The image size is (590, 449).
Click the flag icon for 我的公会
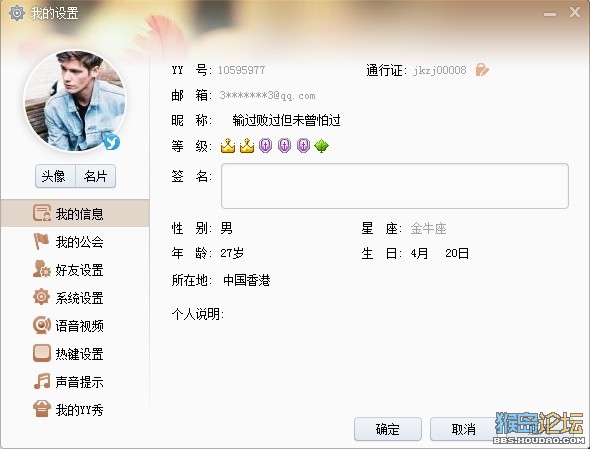coord(41,241)
